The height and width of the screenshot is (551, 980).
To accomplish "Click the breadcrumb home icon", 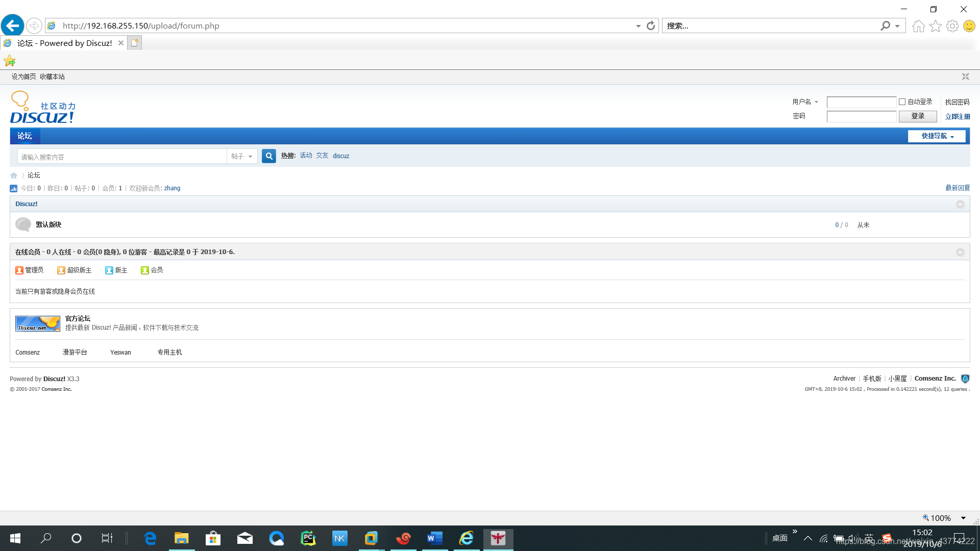I will [14, 176].
